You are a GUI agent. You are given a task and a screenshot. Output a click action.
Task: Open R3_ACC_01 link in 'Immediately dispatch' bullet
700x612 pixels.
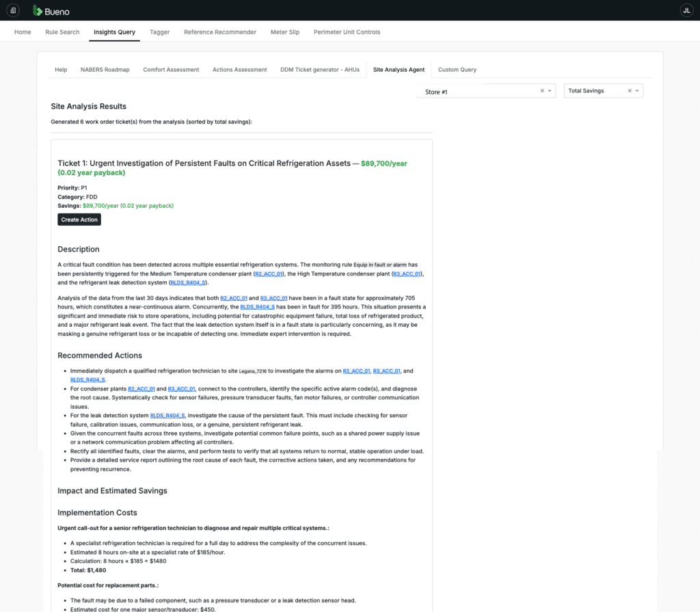coord(387,371)
